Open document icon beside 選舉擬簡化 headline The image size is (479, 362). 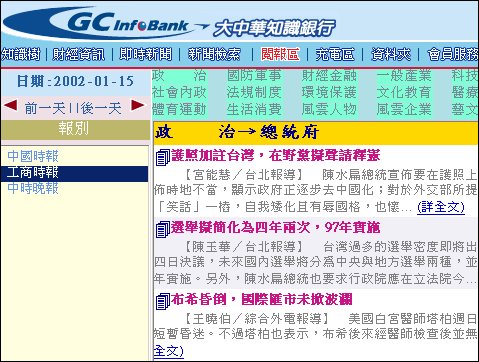point(163,229)
